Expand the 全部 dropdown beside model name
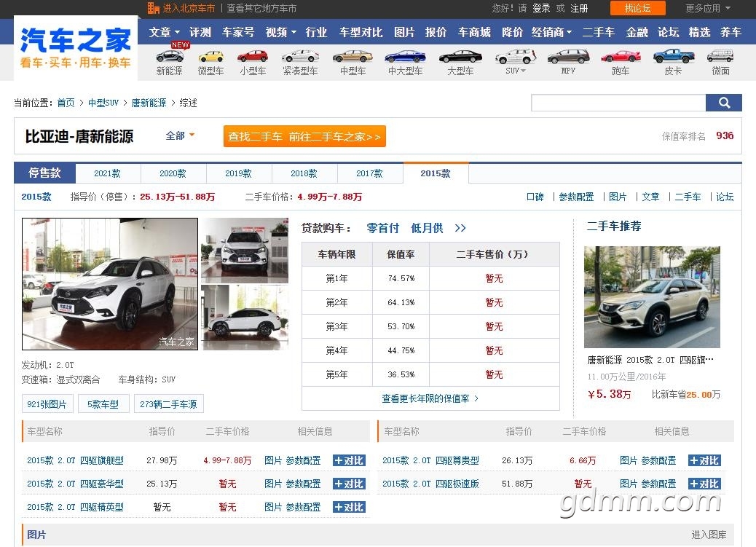Viewport: 756px width, 547px height. coord(180,135)
